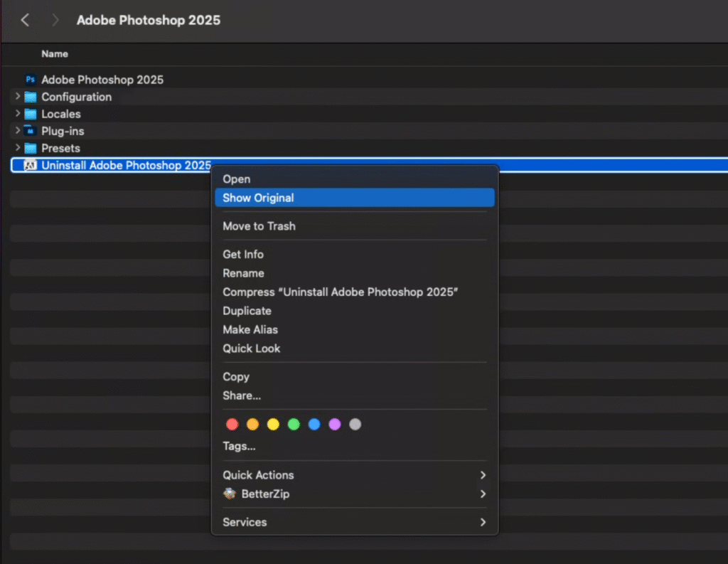Select Show Original from the menu
The height and width of the screenshot is (564, 728).
[258, 198]
